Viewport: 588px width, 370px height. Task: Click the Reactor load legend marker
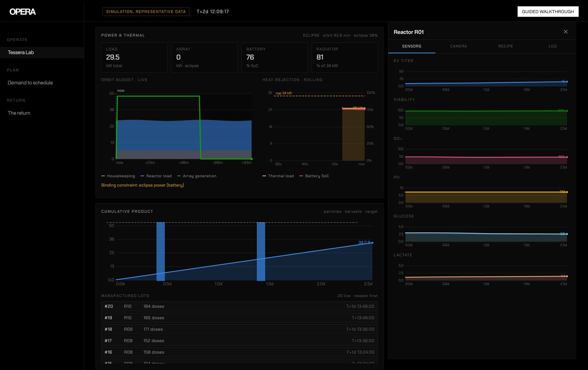tap(142, 176)
